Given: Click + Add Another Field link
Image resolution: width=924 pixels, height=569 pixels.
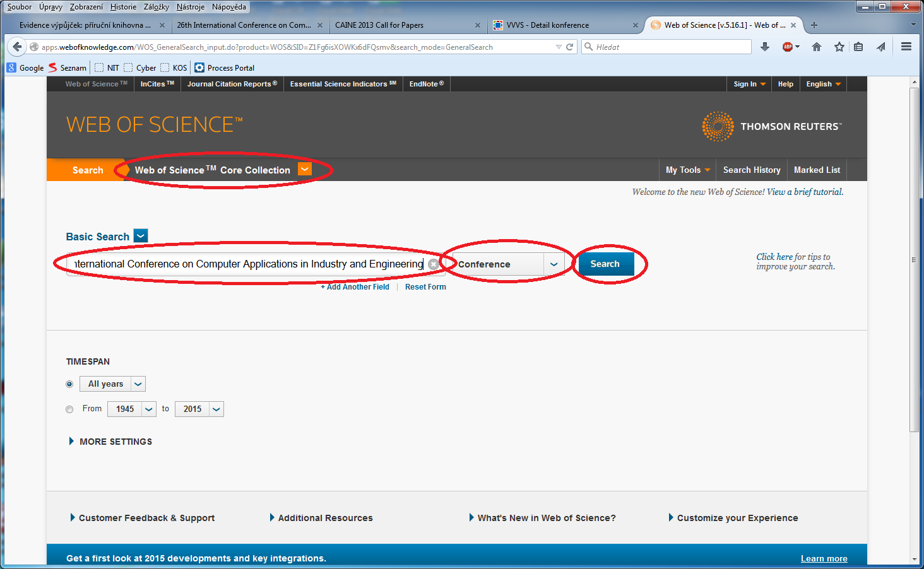Looking at the screenshot, I should 355,287.
